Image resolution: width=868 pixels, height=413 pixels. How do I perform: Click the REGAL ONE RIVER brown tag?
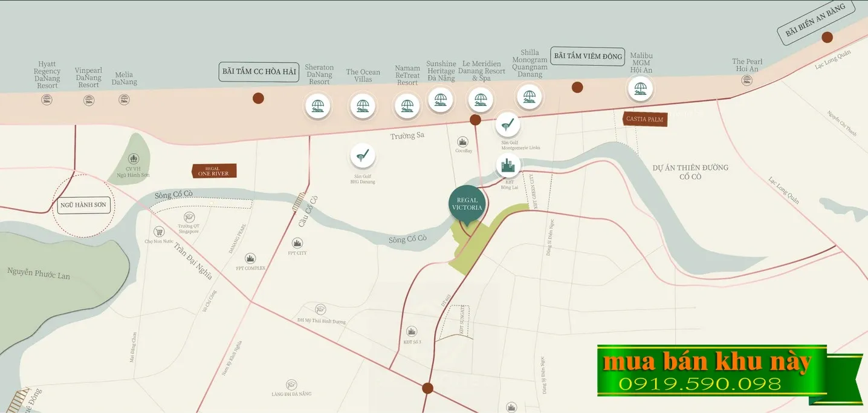pos(214,171)
